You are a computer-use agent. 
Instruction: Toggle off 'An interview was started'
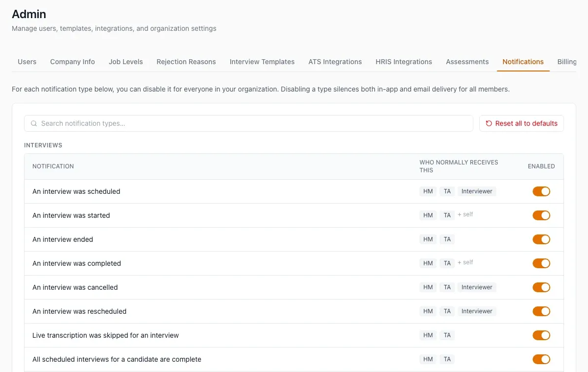click(541, 215)
